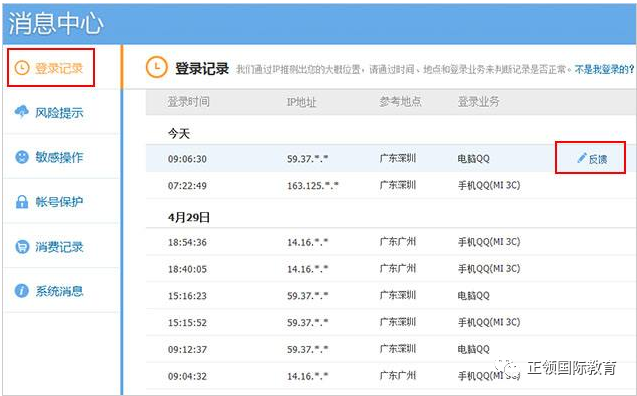
Task: Click the 不是我登录的? link
Action: click(x=604, y=69)
